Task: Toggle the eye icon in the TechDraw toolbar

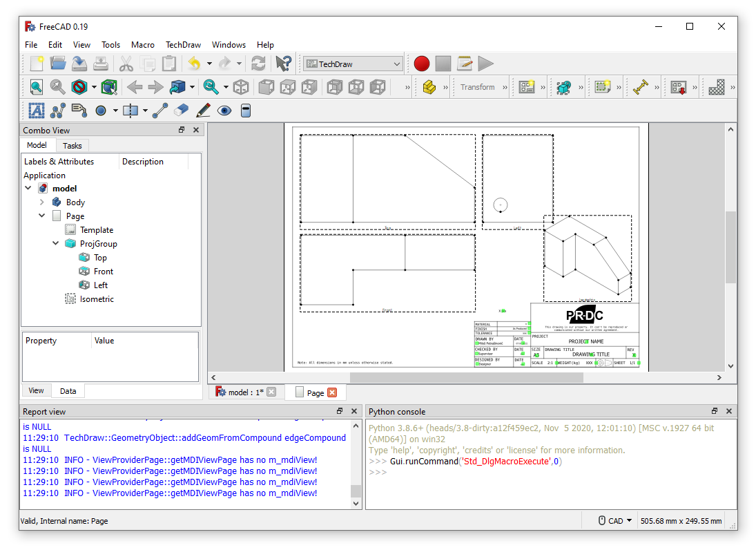Action: pos(224,110)
